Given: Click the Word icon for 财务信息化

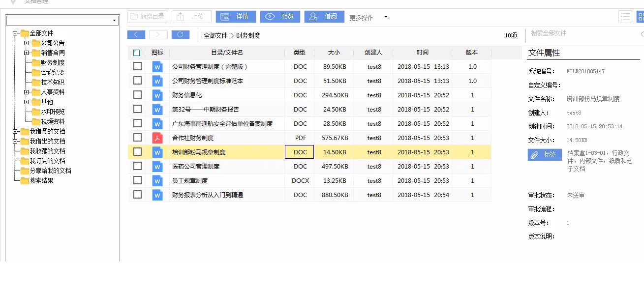Looking at the screenshot, I should (x=157, y=95).
